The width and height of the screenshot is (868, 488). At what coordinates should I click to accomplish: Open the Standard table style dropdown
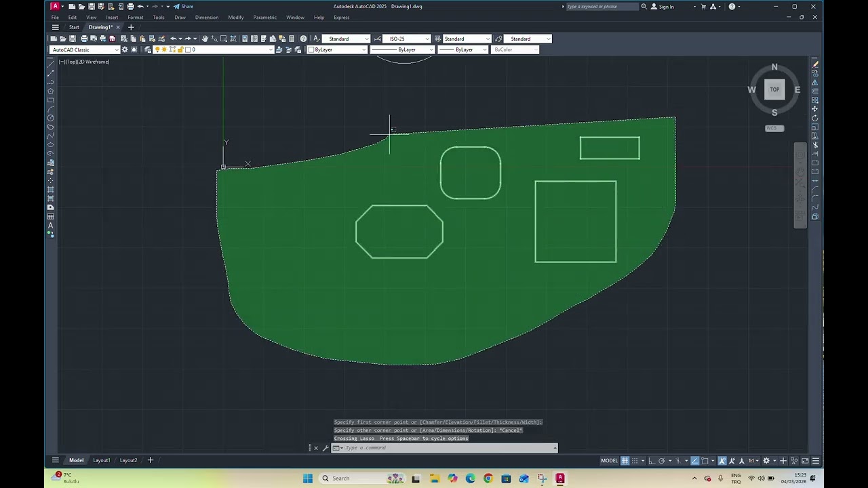467,39
